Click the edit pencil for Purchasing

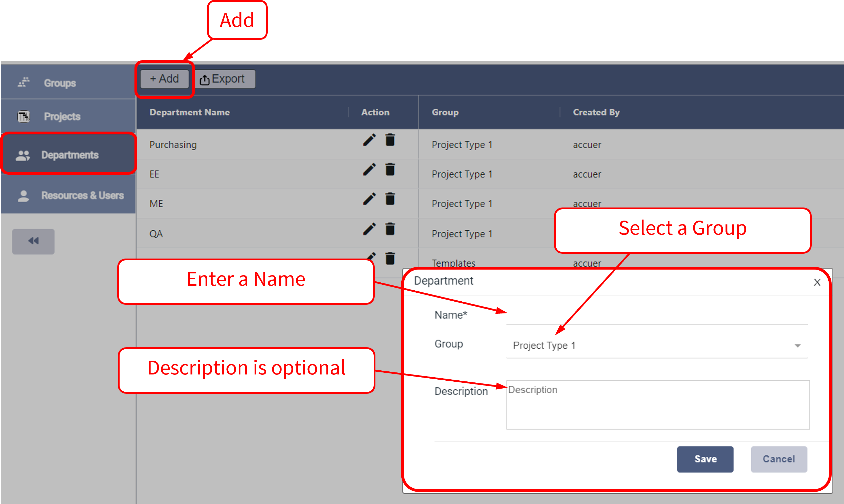369,140
